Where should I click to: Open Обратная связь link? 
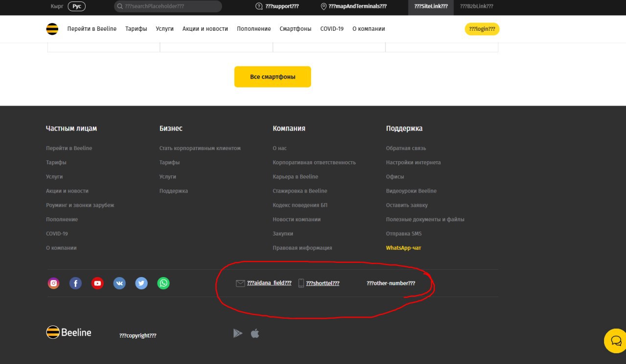[406, 148]
